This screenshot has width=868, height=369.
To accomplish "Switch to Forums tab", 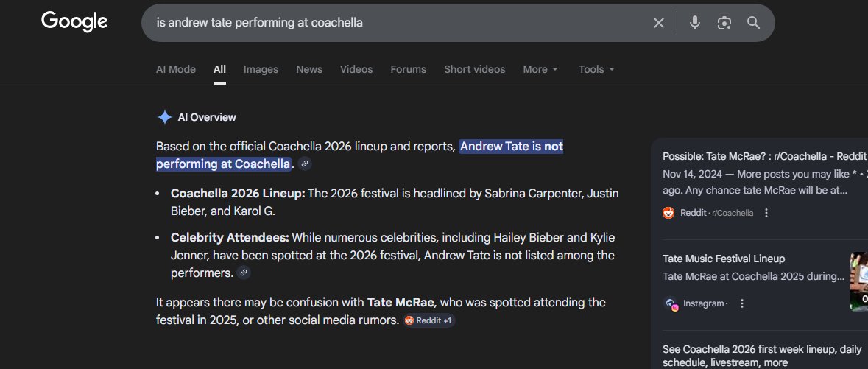I will tap(408, 69).
